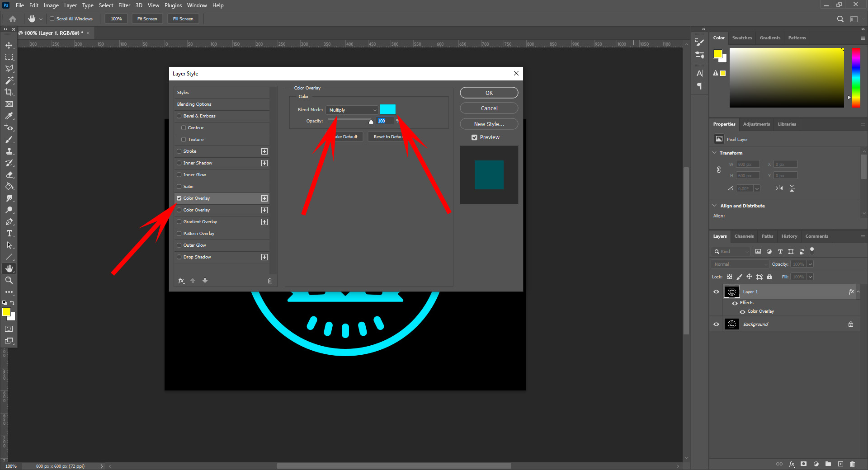Open the Image menu
868x470 pixels.
click(51, 5)
